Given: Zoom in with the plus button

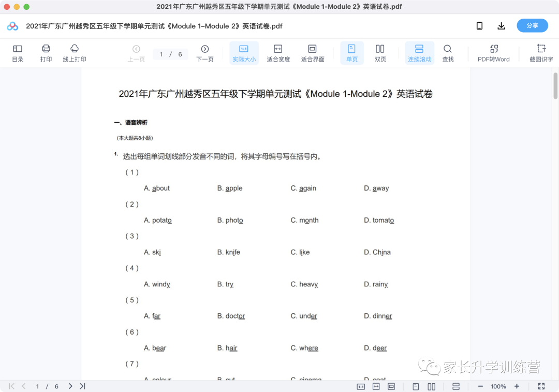Looking at the screenshot, I should 517,386.
